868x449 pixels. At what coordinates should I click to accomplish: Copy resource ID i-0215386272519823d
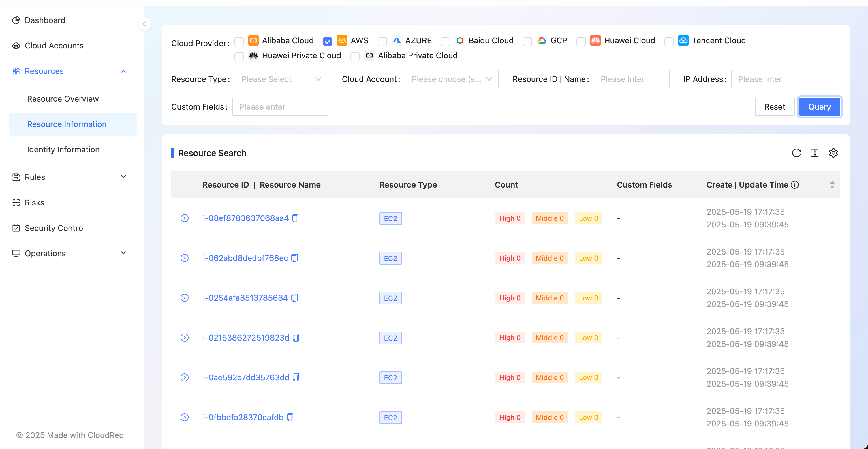coord(296,338)
